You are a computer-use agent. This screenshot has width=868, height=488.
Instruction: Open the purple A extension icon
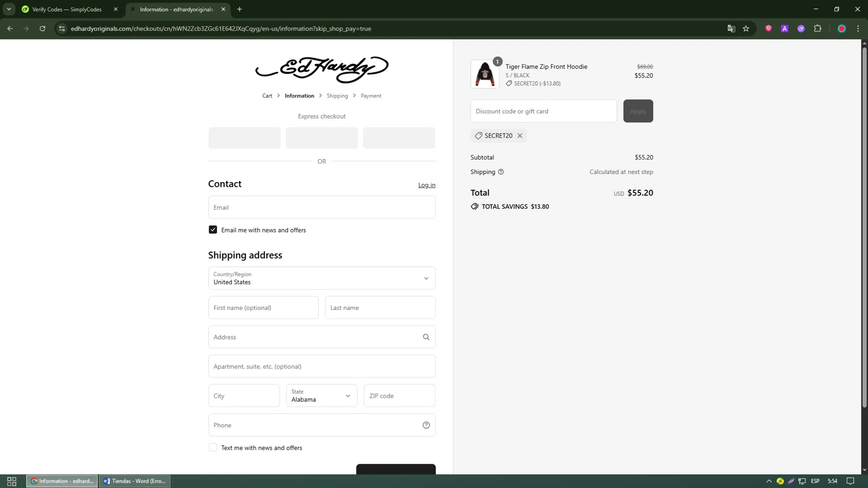point(785,28)
